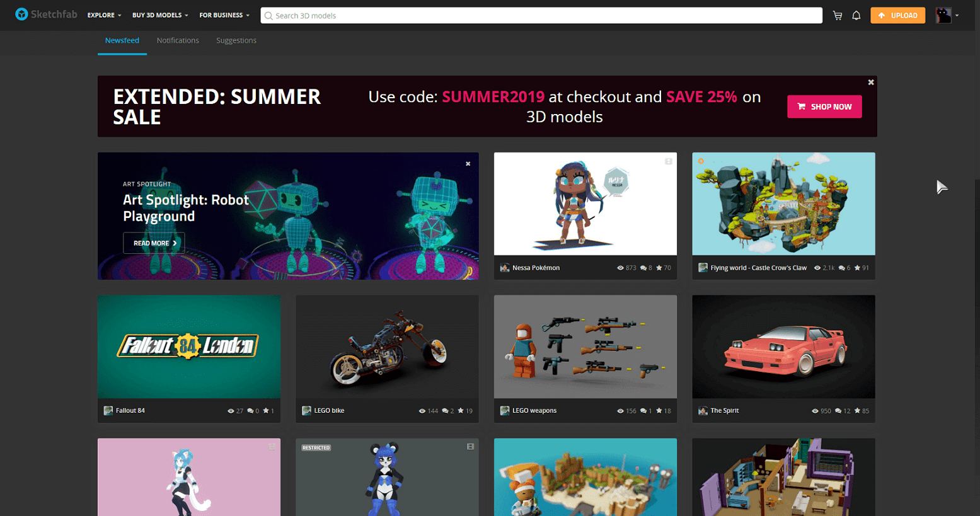980x516 pixels.
Task: Open The Spirit red car thumbnail
Action: click(x=783, y=347)
